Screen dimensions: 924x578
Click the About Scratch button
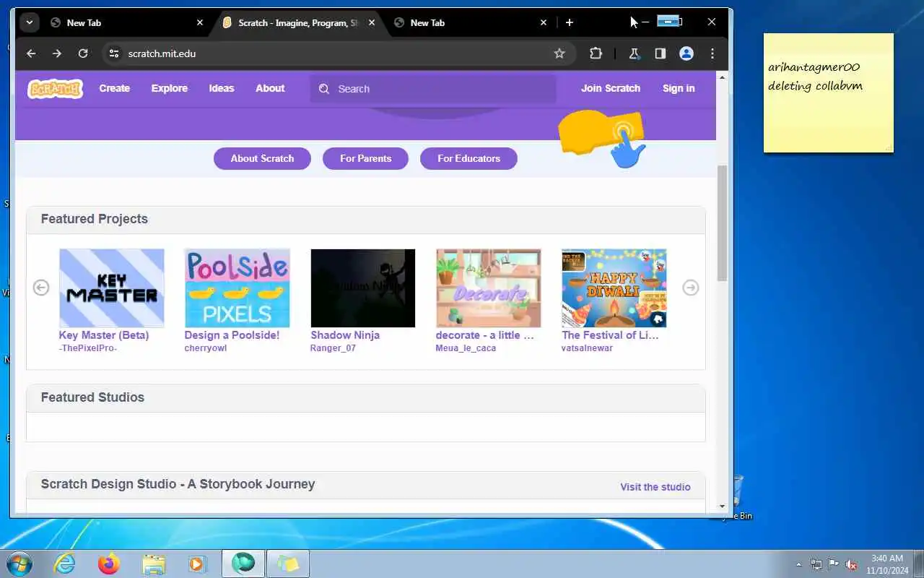(x=262, y=158)
